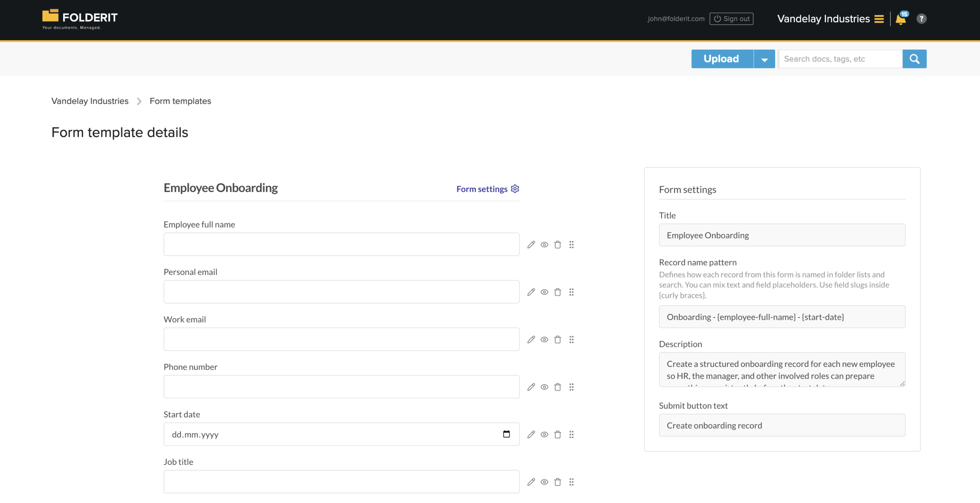
Task: Click the Start date dd.mm.yyyy field
Action: click(x=341, y=434)
